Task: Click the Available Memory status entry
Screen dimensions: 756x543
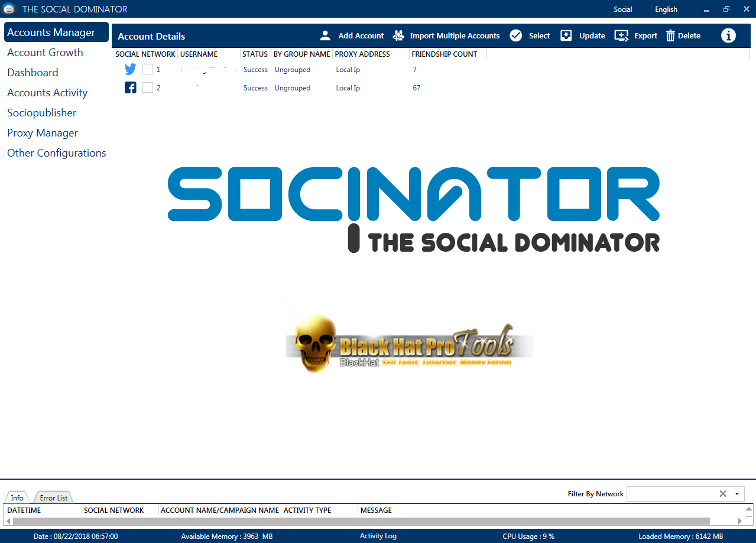Action: tap(227, 536)
